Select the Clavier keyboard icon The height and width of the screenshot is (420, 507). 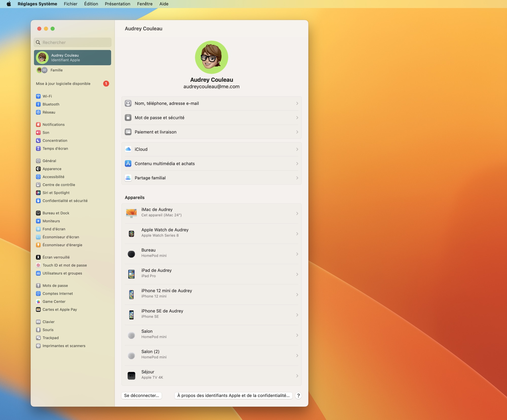[x=38, y=322]
